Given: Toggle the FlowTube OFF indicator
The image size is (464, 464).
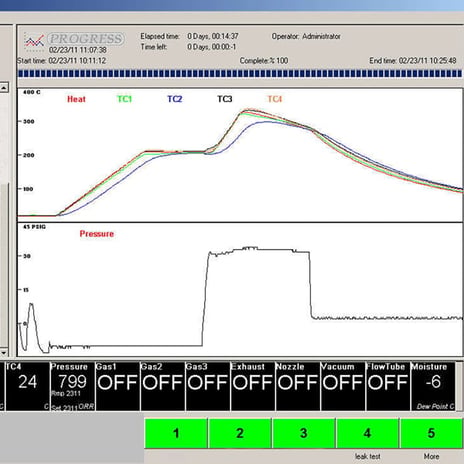Looking at the screenshot, I should (x=388, y=386).
